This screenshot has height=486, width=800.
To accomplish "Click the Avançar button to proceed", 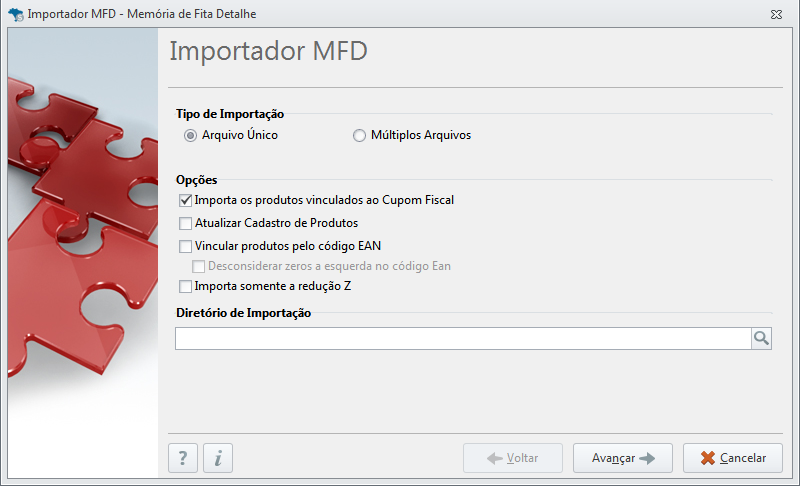I will coord(622,458).
